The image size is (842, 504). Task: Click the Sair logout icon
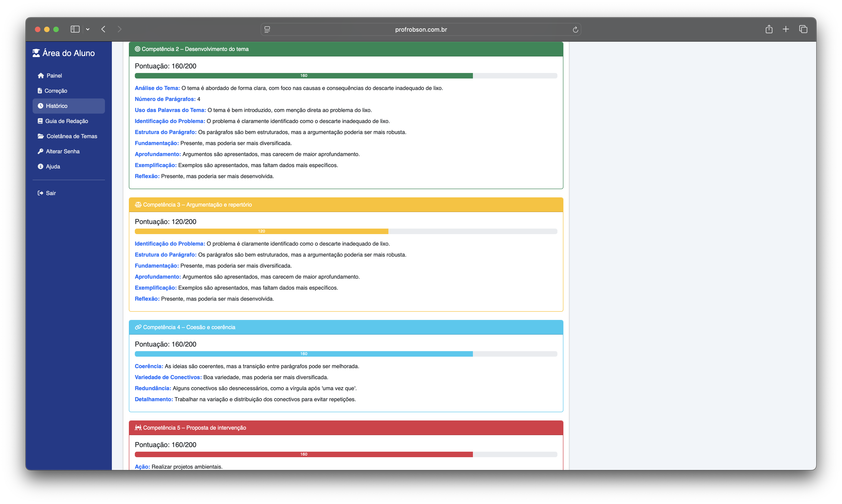40,193
